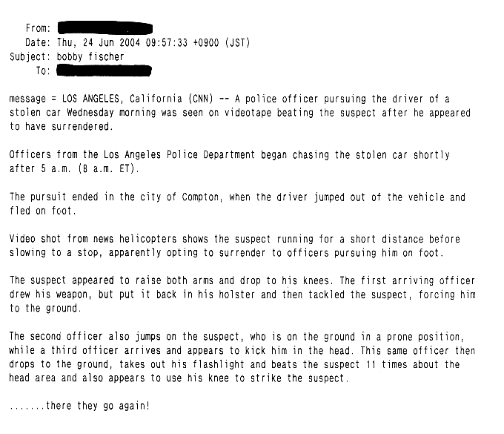Viewport: 504px width, 434px height.
Task: Click the "From:" header label
Action: point(38,28)
